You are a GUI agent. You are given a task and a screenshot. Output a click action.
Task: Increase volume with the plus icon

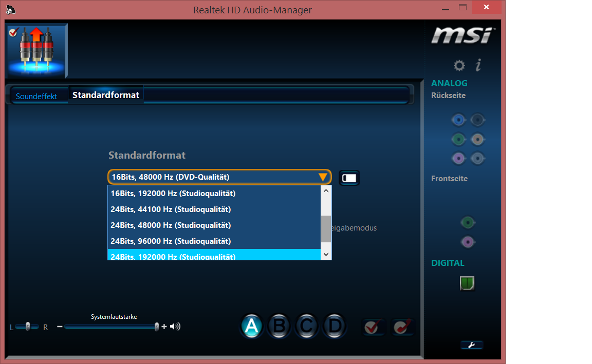(164, 327)
